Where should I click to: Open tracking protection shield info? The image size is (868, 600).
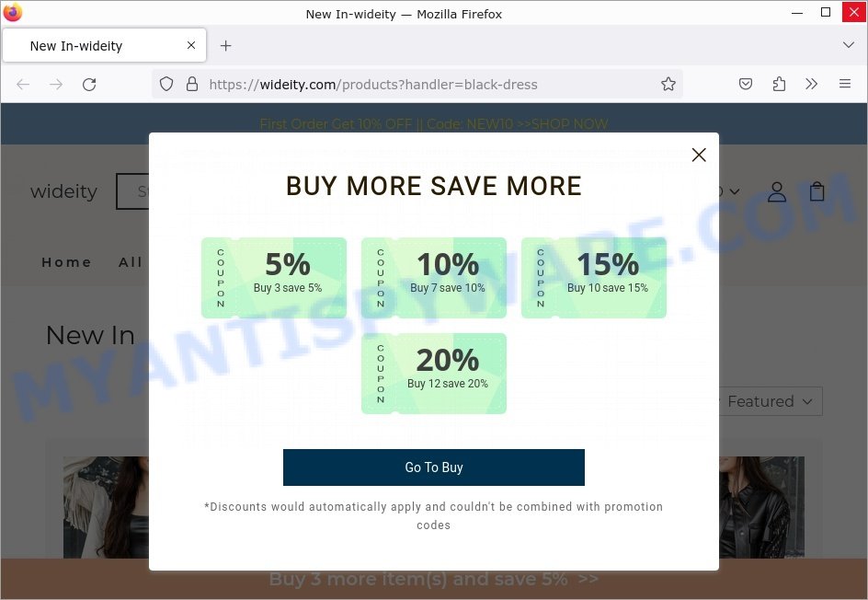(x=166, y=85)
